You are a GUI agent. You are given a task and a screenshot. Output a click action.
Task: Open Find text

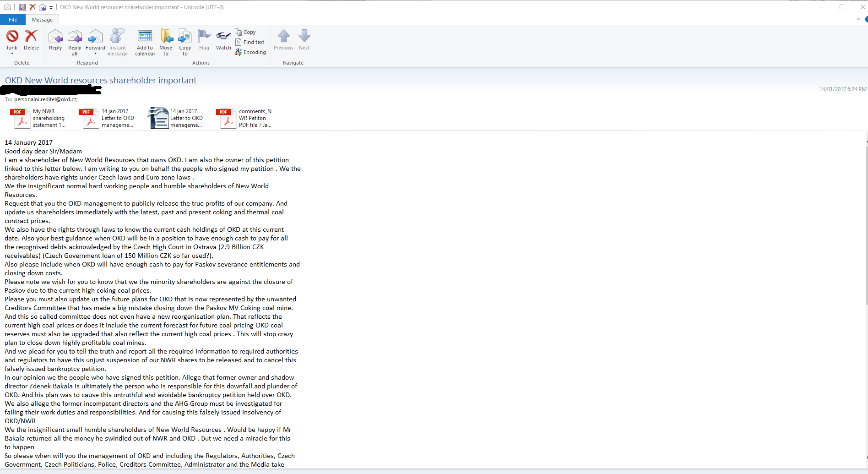[x=250, y=42]
